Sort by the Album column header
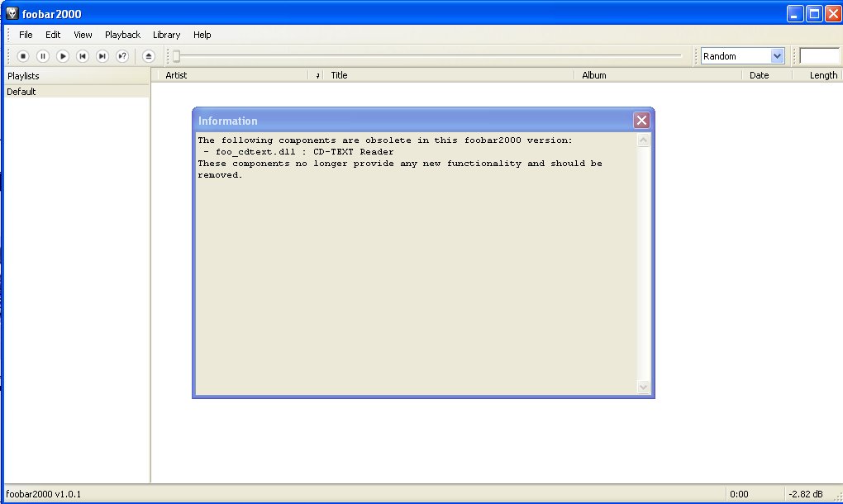Image resolution: width=843 pixels, height=504 pixels. pyautogui.click(x=659, y=75)
